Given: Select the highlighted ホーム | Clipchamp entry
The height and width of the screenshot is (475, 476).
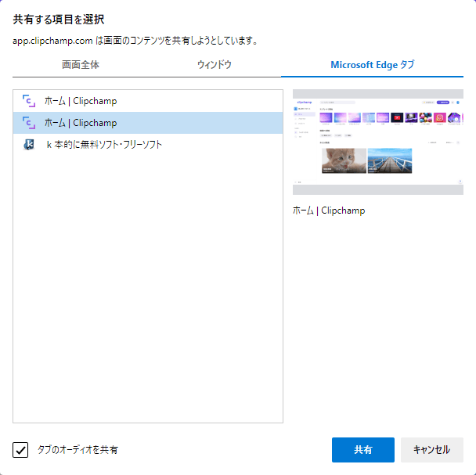Looking at the screenshot, I should 148,123.
